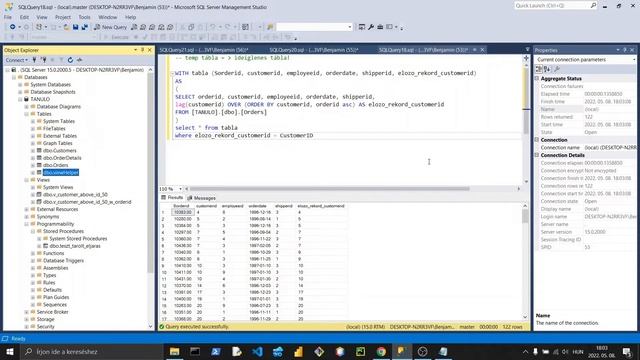Click the Windows taskbar search box
The height and width of the screenshot is (360, 640).
[91, 351]
